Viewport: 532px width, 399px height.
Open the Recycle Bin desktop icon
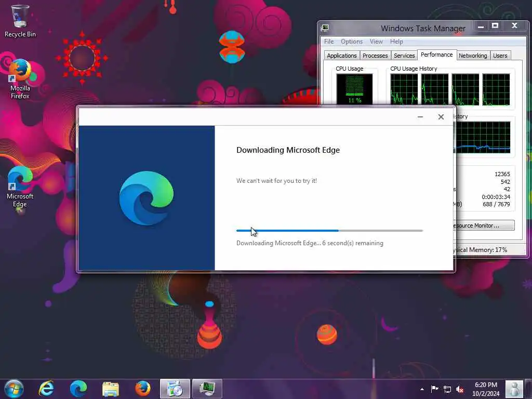tap(20, 21)
